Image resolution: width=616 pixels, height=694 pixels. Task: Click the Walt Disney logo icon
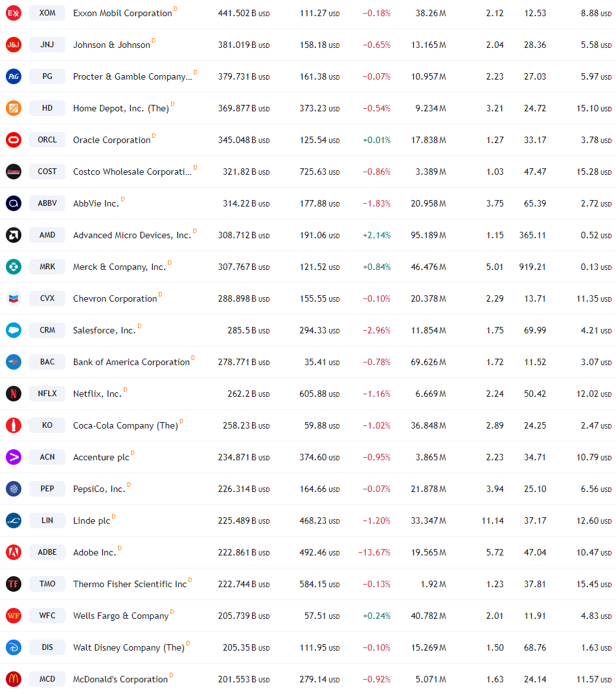[x=14, y=647]
